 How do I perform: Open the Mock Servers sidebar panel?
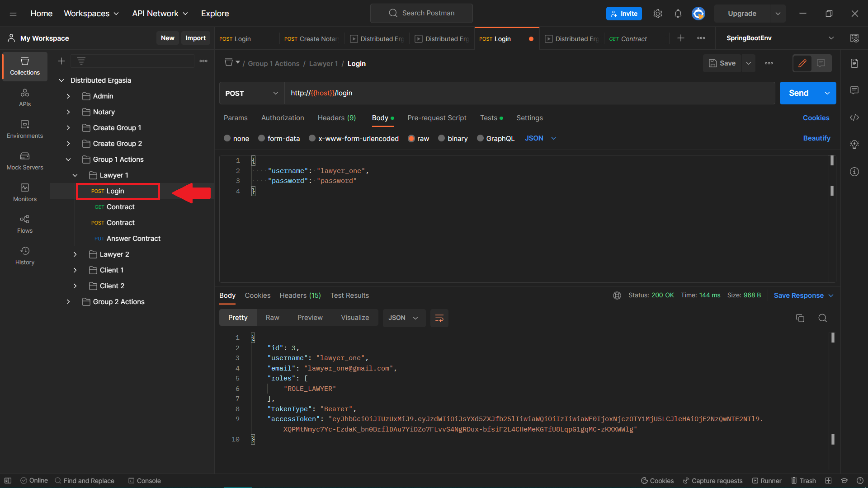point(25,161)
